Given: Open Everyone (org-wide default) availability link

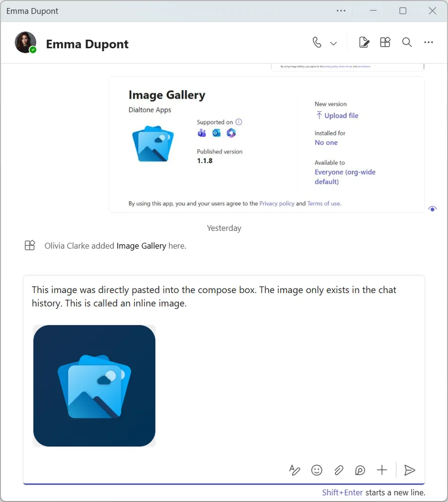Looking at the screenshot, I should tap(345, 177).
